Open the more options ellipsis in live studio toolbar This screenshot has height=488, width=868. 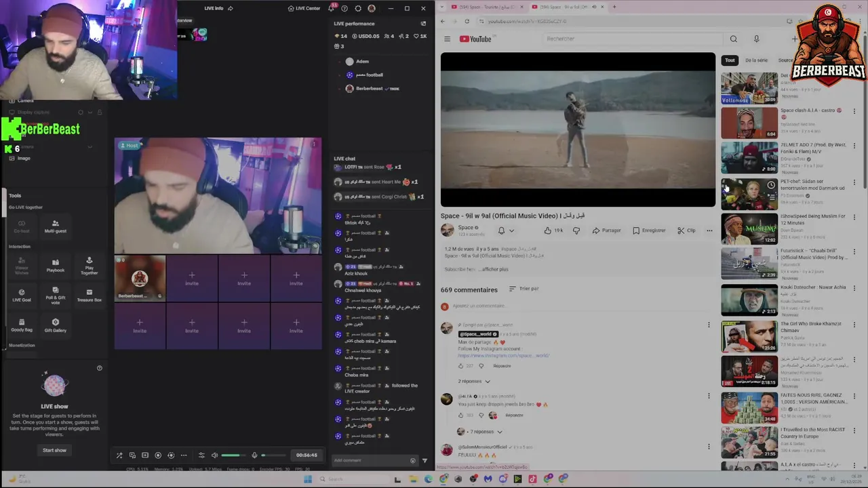184,455
